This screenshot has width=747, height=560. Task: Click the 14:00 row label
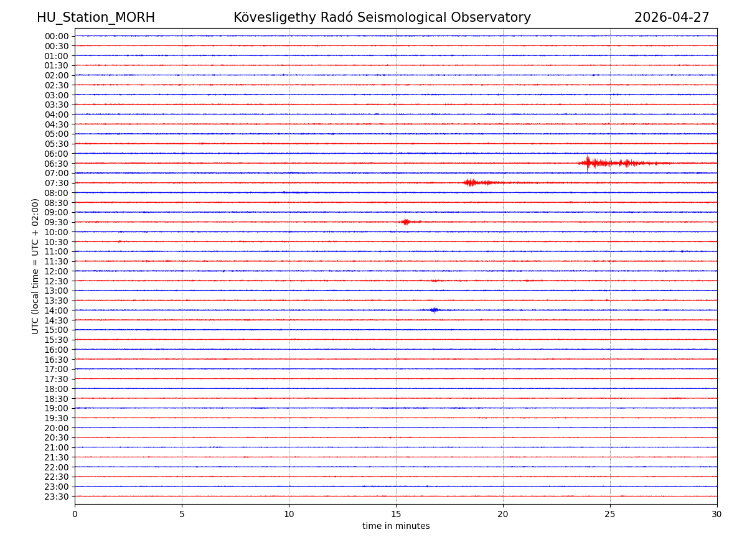coord(57,310)
